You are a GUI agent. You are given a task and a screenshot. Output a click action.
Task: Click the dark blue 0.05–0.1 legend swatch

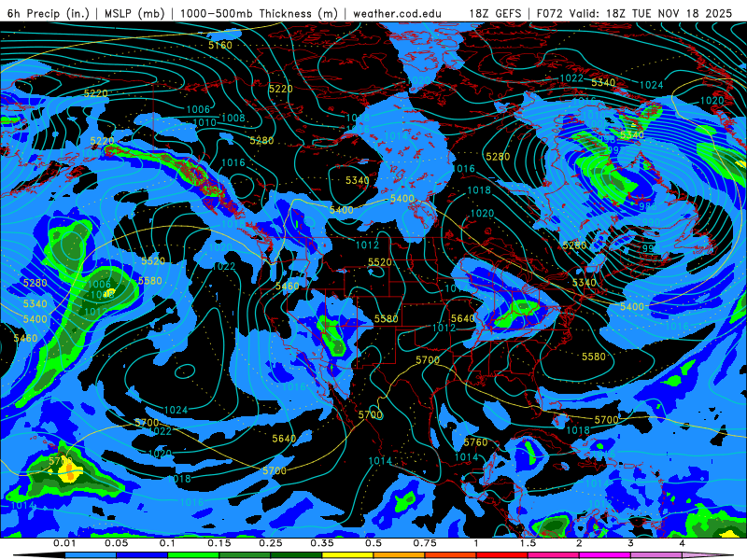tap(142, 555)
